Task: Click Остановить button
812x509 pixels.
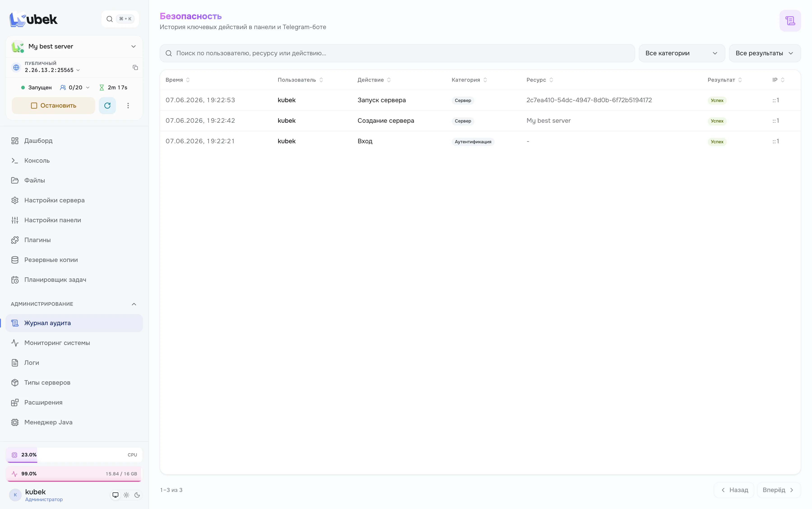Action: coord(53,106)
